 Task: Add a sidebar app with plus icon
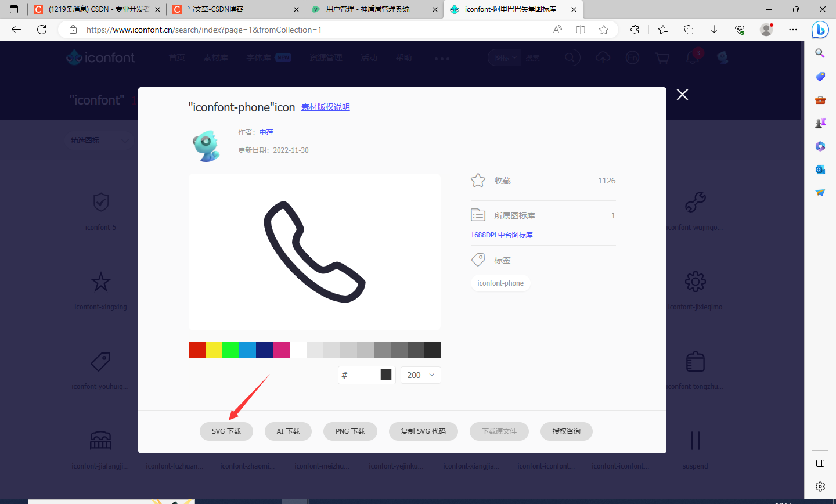(x=820, y=218)
